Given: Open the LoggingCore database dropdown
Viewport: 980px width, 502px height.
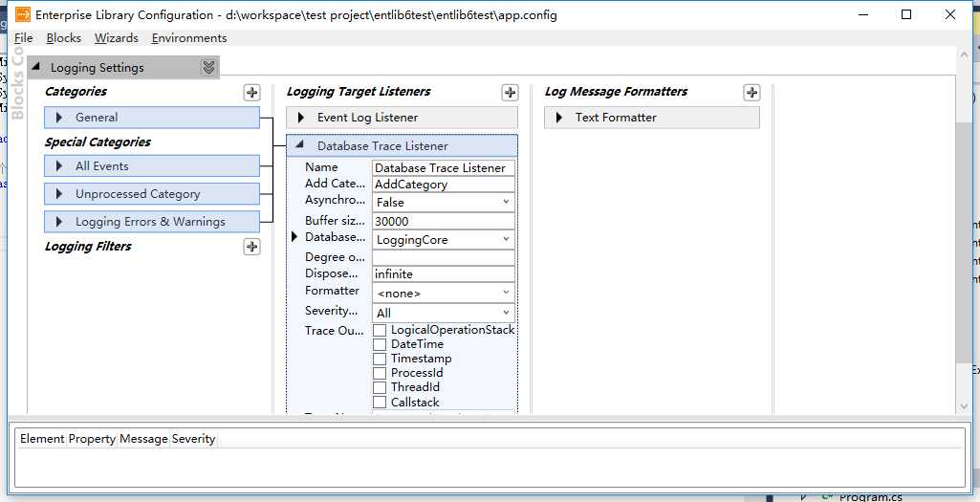Looking at the screenshot, I should pyautogui.click(x=444, y=239).
